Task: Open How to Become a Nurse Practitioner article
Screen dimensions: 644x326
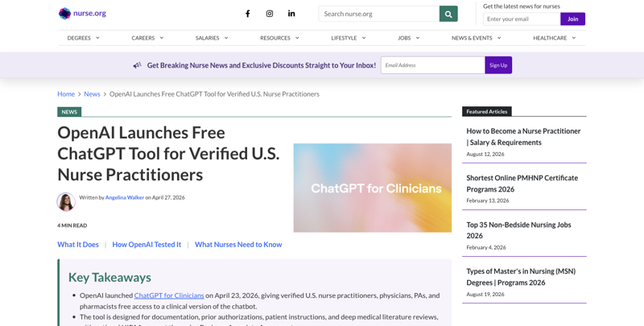Action: click(523, 137)
